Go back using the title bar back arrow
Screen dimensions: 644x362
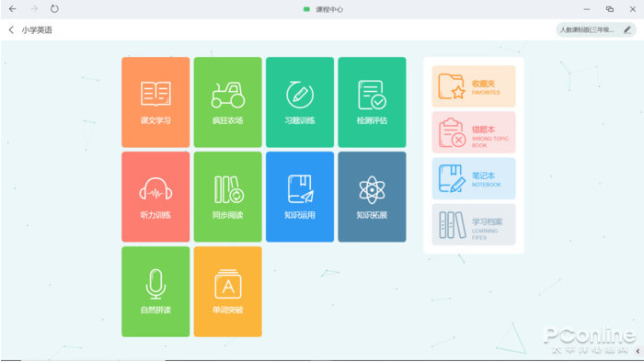click(12, 8)
